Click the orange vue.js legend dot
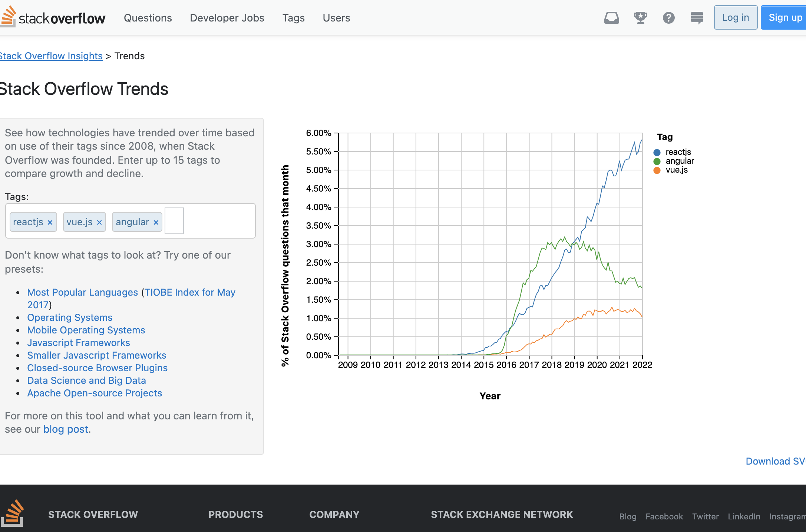The image size is (806, 532). pos(657,170)
